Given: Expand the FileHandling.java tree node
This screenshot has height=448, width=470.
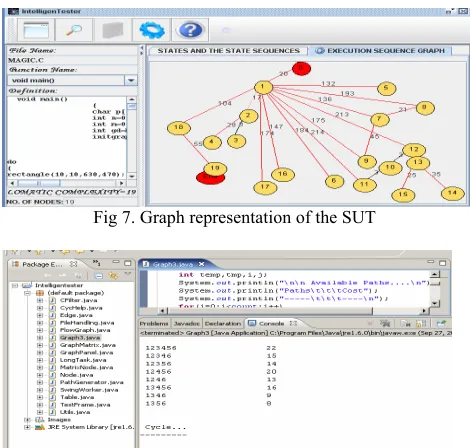Looking at the screenshot, I should 40,323.
